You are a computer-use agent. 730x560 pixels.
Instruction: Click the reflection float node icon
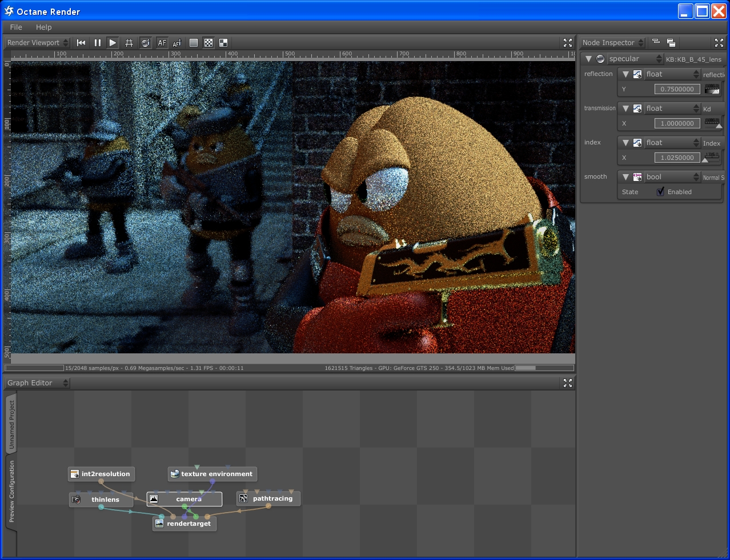(637, 74)
